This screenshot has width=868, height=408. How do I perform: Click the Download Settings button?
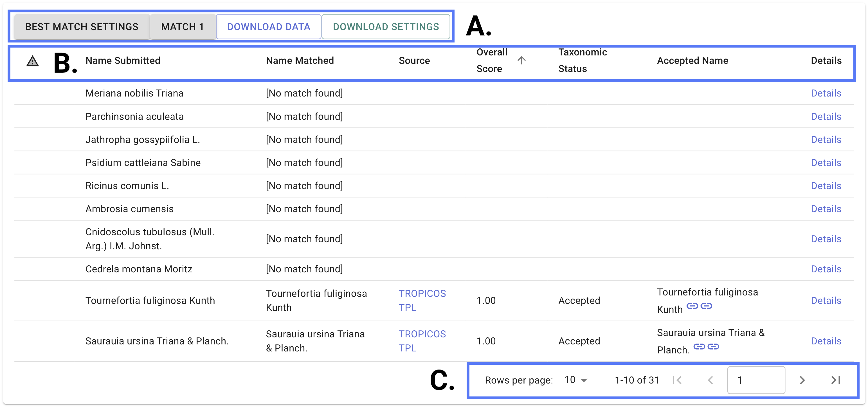[385, 27]
